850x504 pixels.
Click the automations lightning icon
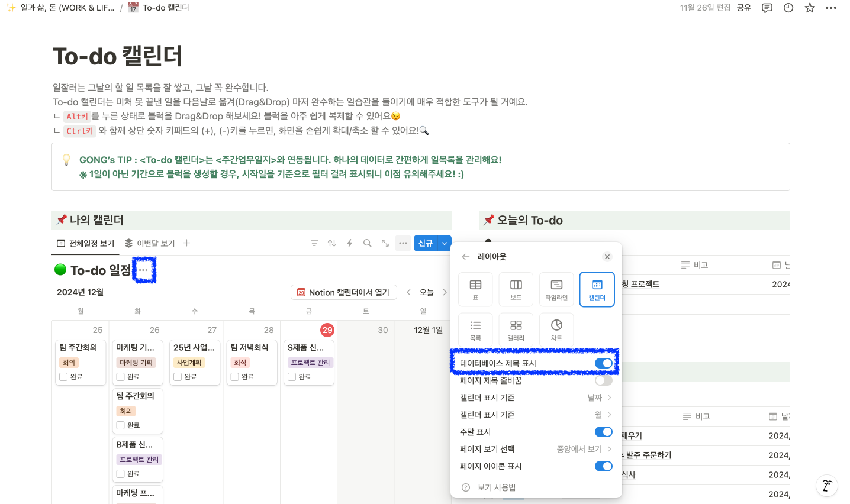click(x=350, y=243)
